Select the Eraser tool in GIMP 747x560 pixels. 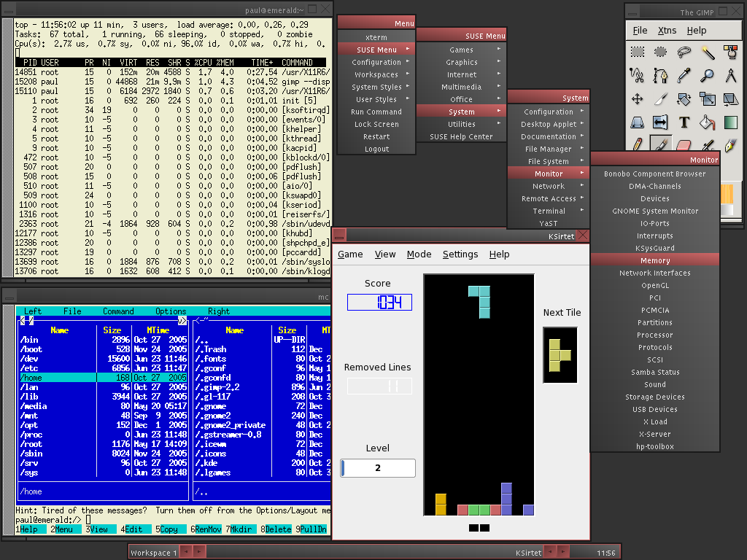click(684, 144)
